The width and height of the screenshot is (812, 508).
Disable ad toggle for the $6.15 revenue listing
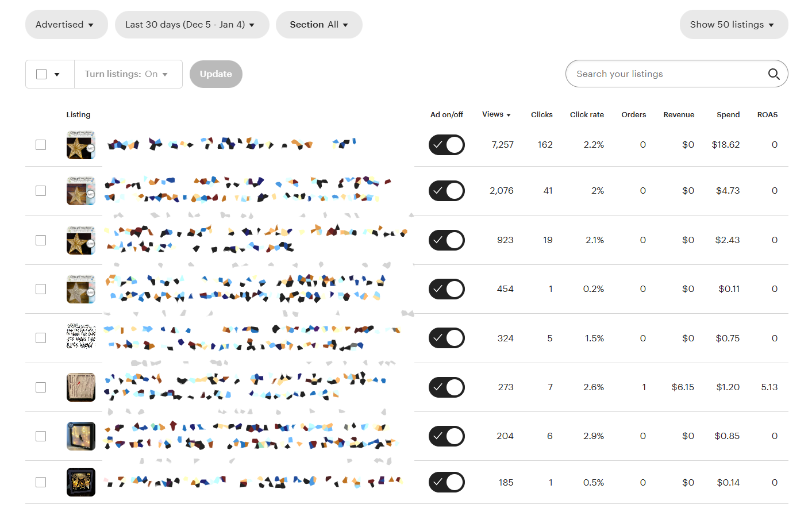click(447, 387)
